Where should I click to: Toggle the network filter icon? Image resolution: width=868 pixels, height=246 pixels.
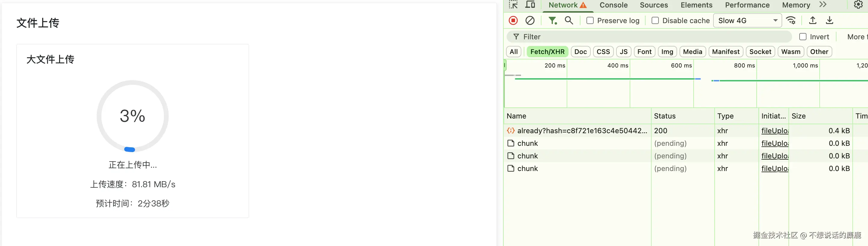[x=552, y=21]
